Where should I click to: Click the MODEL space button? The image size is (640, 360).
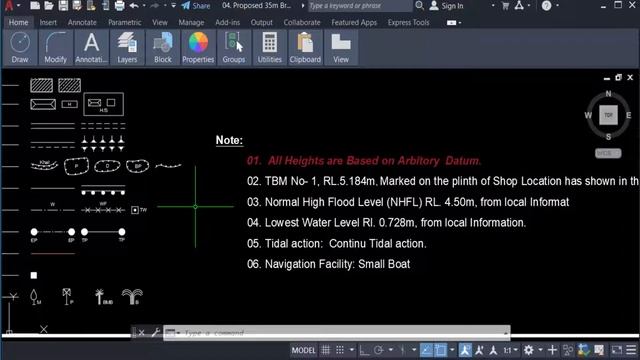[x=304, y=350]
